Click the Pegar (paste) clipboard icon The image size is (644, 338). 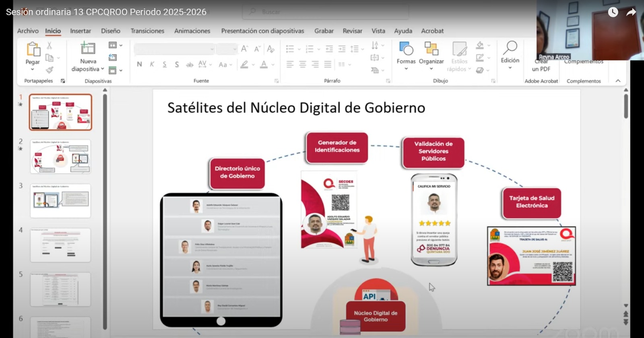(x=33, y=49)
